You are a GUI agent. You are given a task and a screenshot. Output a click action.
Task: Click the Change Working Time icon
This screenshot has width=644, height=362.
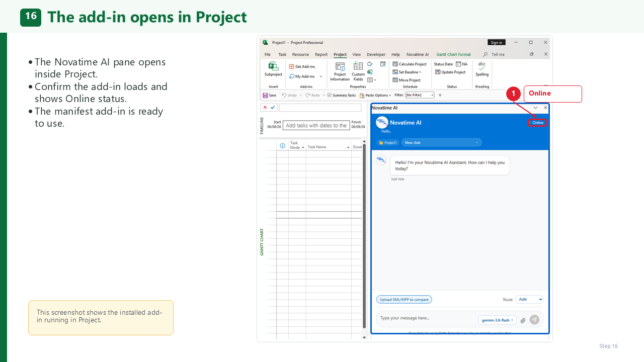[383, 64]
